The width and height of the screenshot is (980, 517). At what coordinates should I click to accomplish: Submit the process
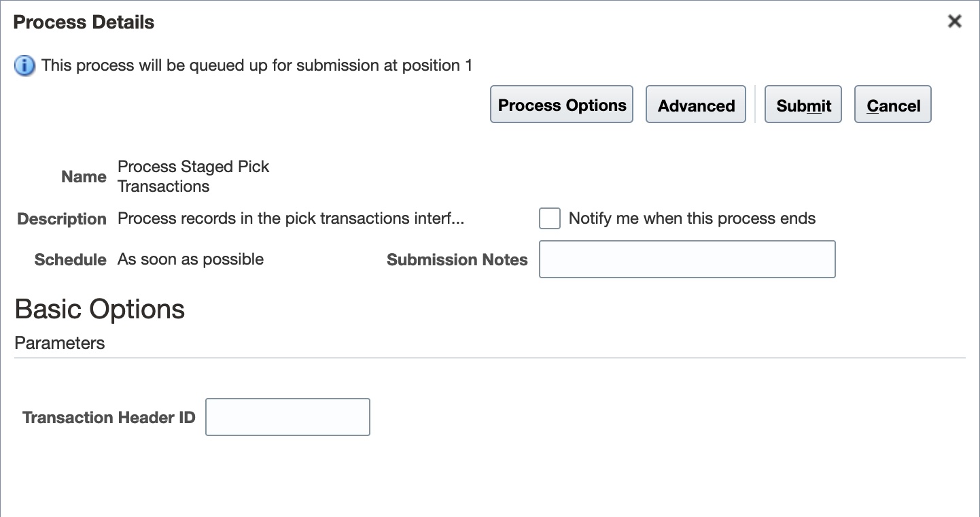tap(803, 105)
